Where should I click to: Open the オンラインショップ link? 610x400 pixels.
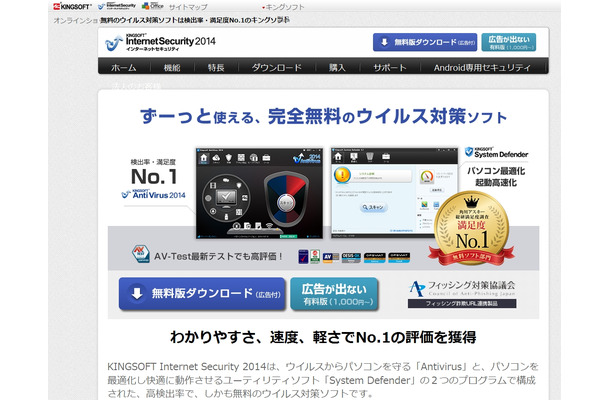point(76,20)
